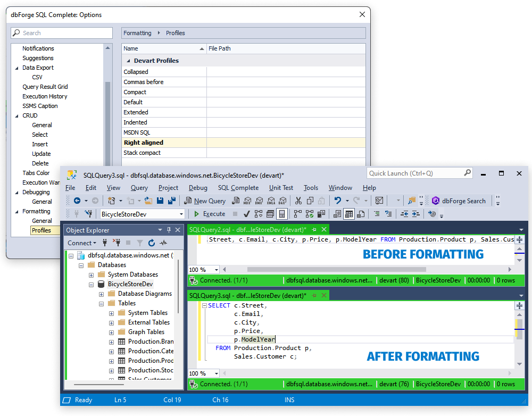Collapse the CRUD options node
Screen dimensions: 532x416
coord(17,116)
